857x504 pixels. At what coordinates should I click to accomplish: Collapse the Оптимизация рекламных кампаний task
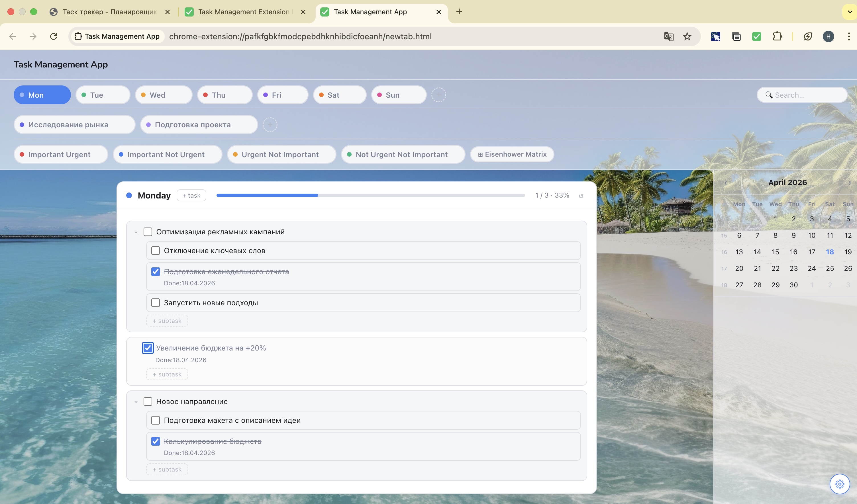tap(136, 232)
